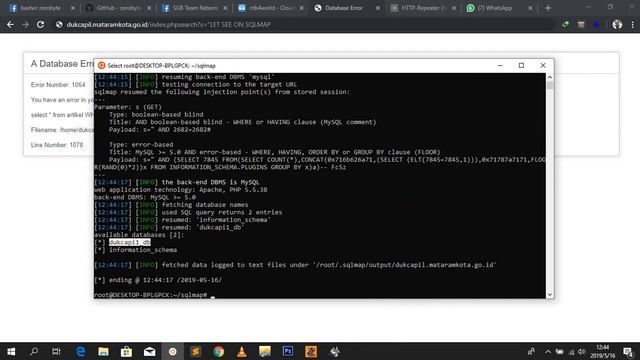
Task: Open the sticky notes taskbar icon
Action: (264, 351)
